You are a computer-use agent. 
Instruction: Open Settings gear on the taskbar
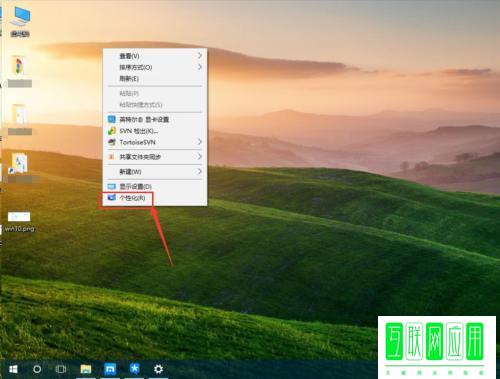pos(158,369)
